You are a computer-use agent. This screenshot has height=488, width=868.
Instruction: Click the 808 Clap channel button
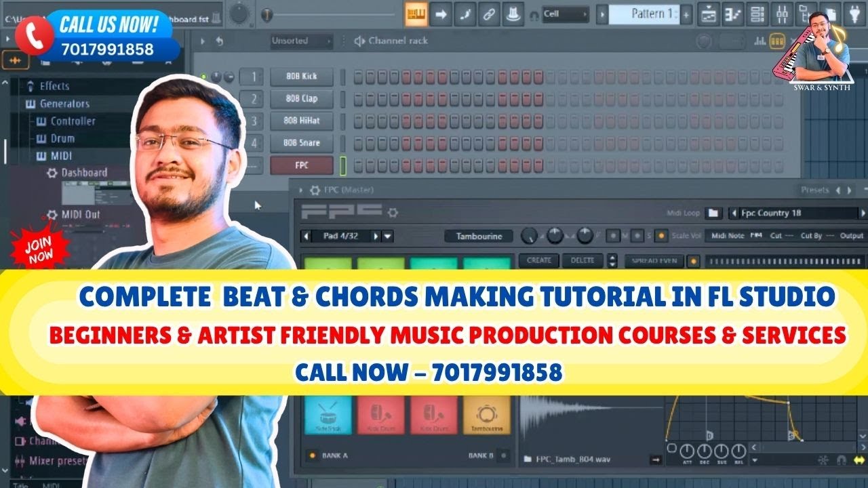point(302,99)
